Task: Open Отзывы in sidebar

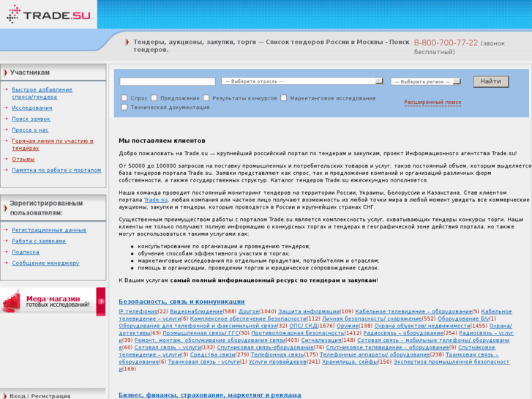Action: tap(23, 159)
